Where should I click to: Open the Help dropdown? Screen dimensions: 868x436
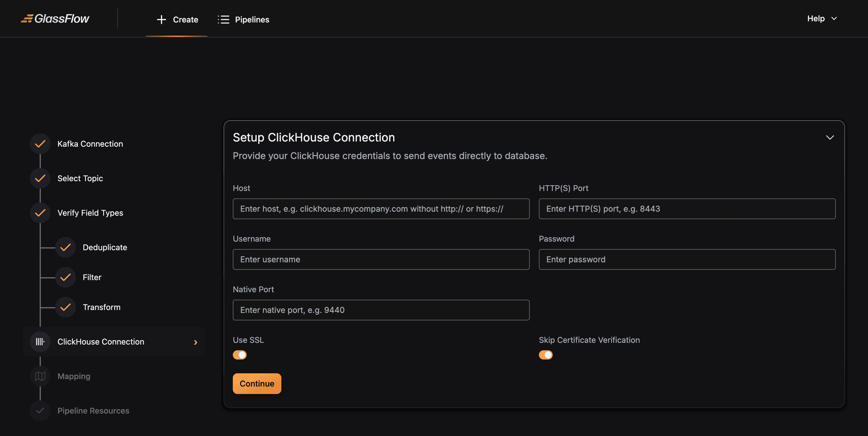[821, 18]
